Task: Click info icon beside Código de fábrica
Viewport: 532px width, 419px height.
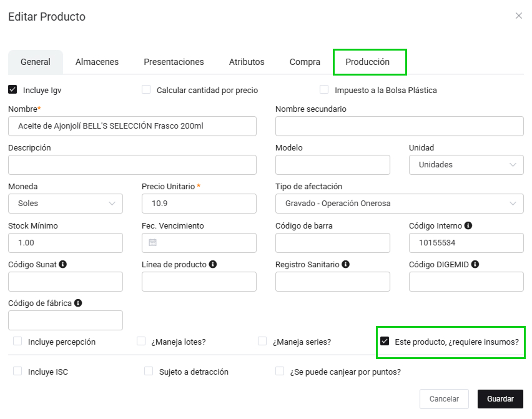Action: click(x=78, y=303)
